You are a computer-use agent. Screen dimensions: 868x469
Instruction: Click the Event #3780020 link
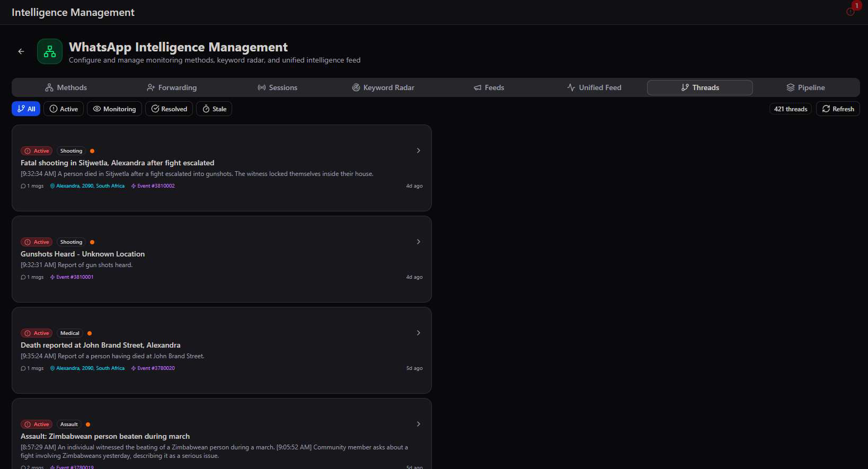pos(153,368)
